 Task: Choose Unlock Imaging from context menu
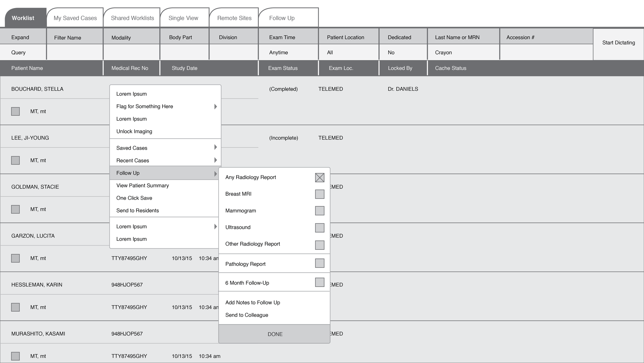(165, 131)
